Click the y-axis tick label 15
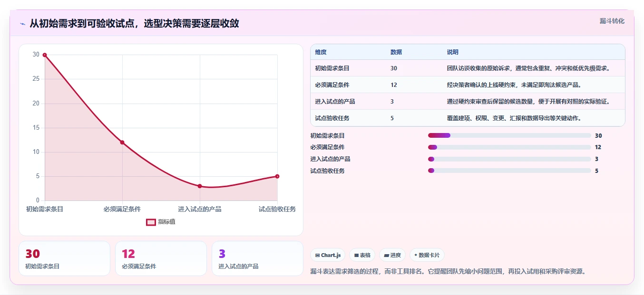 (x=36, y=128)
